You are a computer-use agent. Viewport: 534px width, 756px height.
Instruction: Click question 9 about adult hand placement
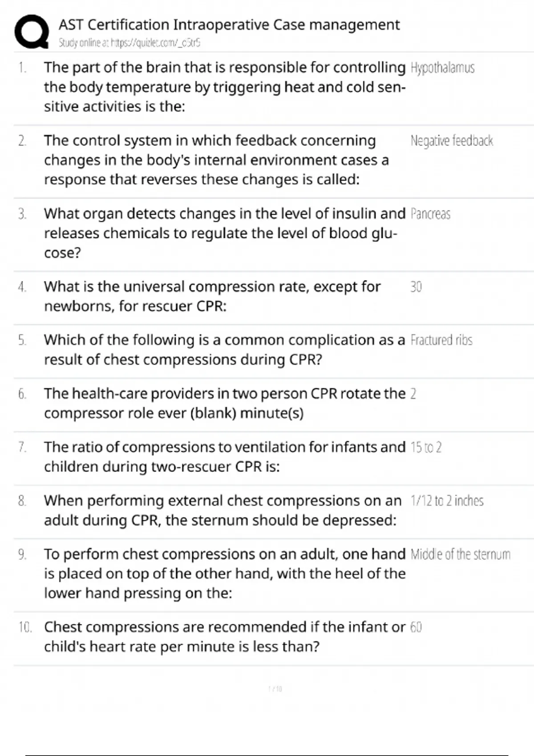click(225, 574)
